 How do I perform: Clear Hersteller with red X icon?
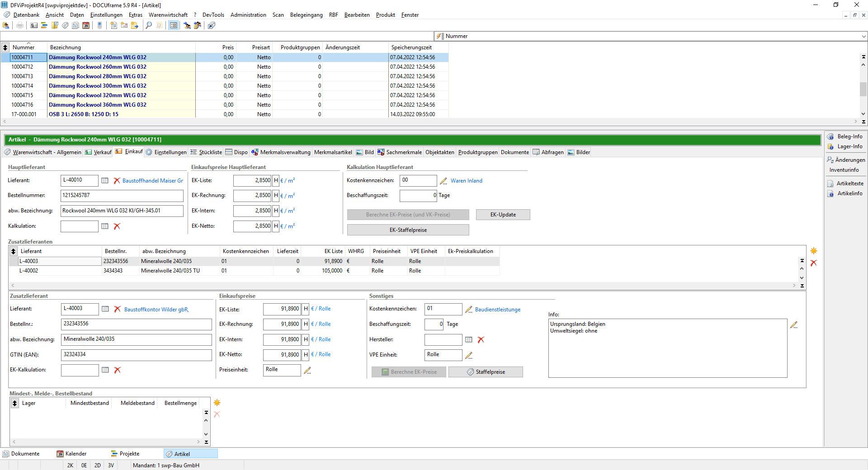coord(481,340)
